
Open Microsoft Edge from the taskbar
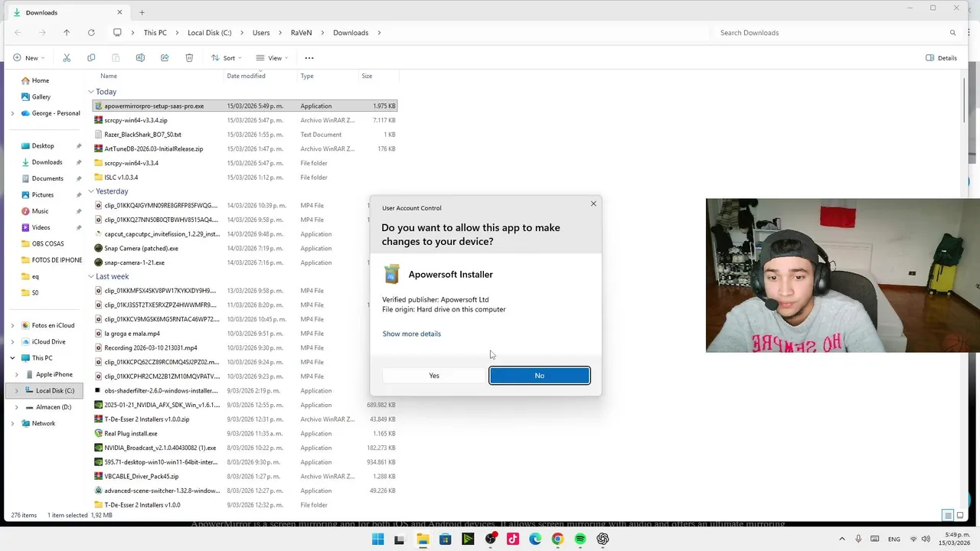535,540
